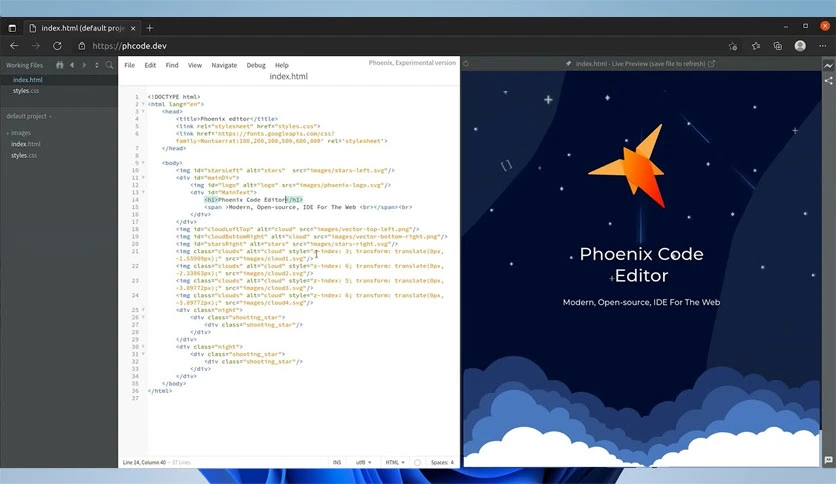Refresh the browser page
Image resolution: width=836 pixels, height=484 pixels.
57,46
